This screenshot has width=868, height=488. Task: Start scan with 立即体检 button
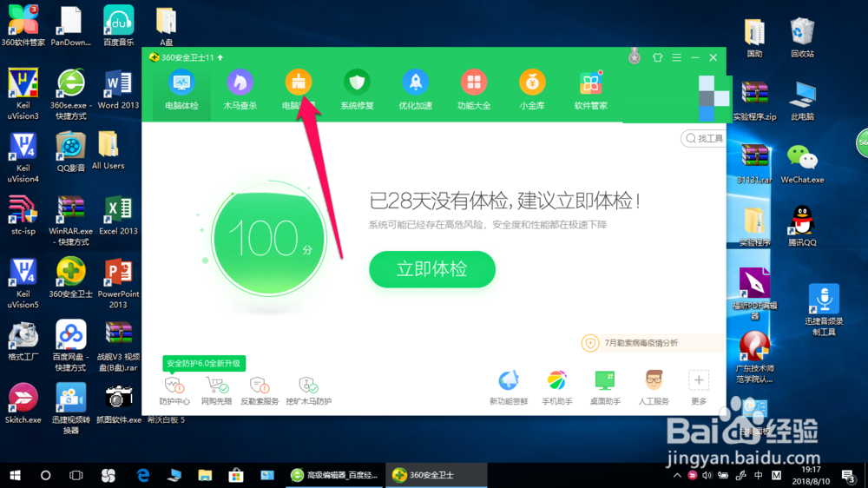[431, 269]
